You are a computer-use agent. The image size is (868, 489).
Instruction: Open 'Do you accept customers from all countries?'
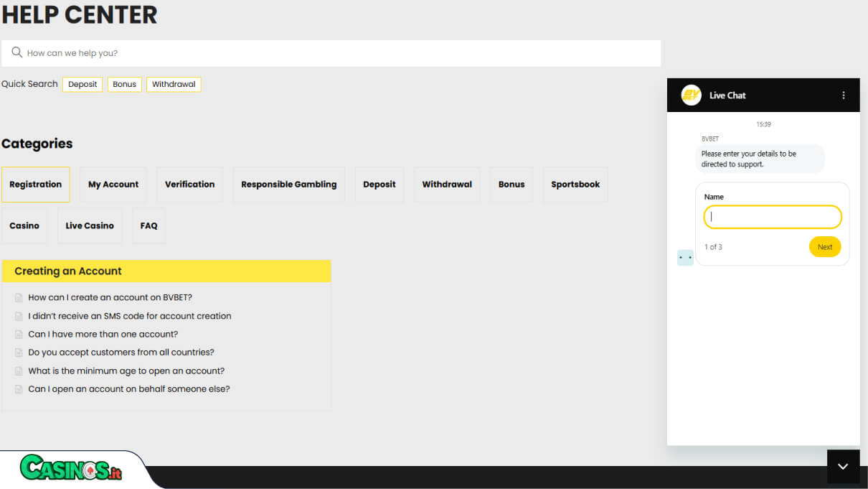(121, 353)
